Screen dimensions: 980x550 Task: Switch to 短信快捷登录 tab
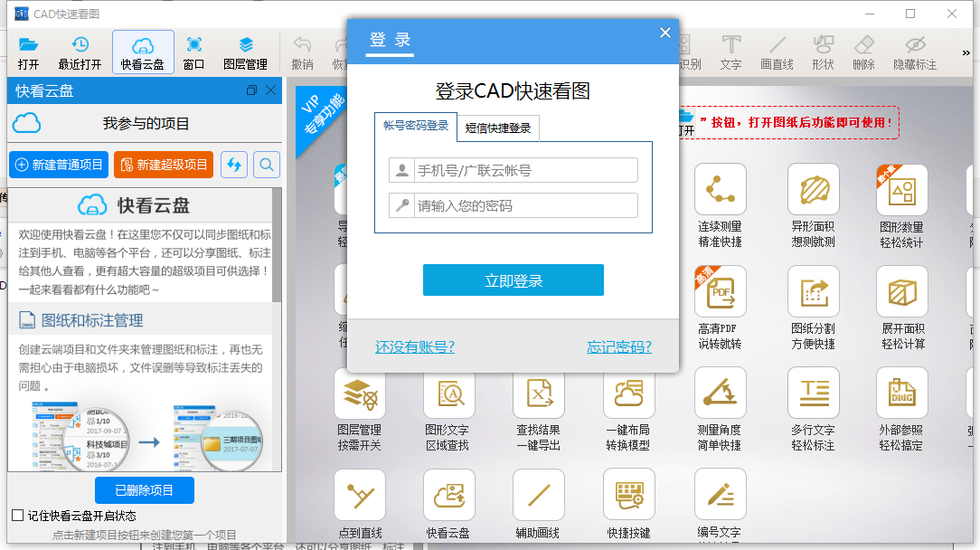[498, 128]
